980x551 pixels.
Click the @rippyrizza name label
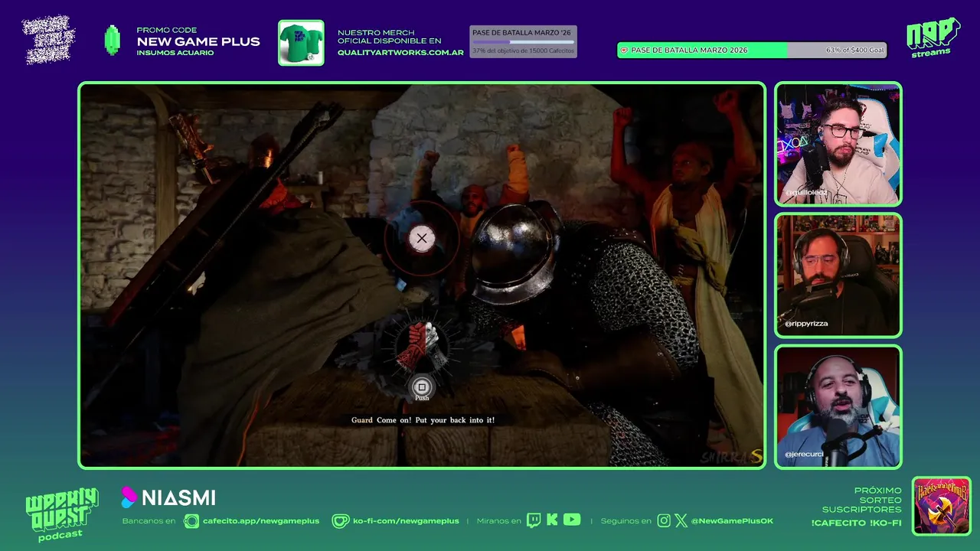[805, 324]
